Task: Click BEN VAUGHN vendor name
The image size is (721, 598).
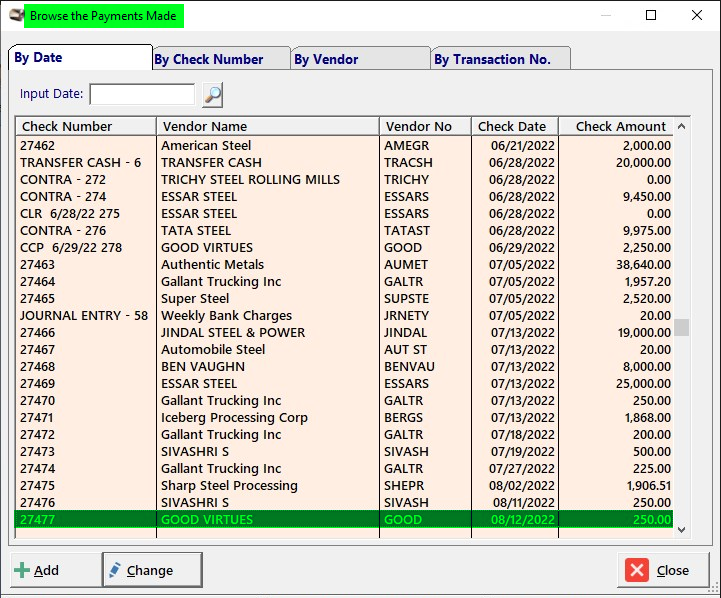Action: 203,367
